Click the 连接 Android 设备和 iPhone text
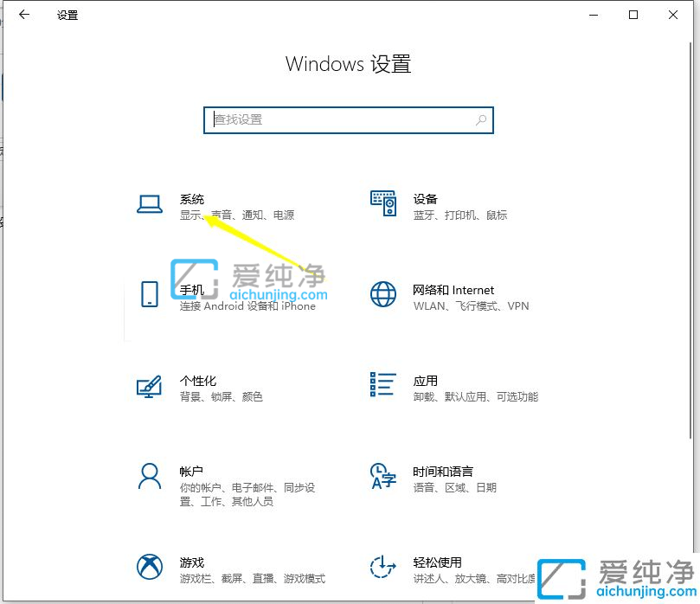The image size is (700, 604). [x=247, y=306]
